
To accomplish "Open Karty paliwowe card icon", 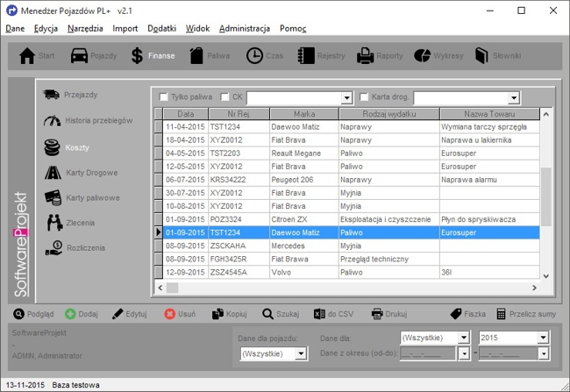I will pyautogui.click(x=53, y=198).
